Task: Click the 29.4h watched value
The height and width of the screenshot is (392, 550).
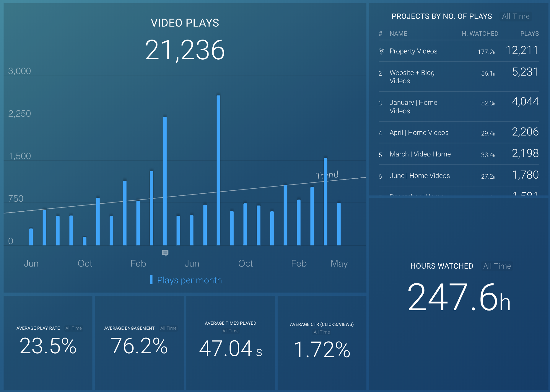Action: 488,133
